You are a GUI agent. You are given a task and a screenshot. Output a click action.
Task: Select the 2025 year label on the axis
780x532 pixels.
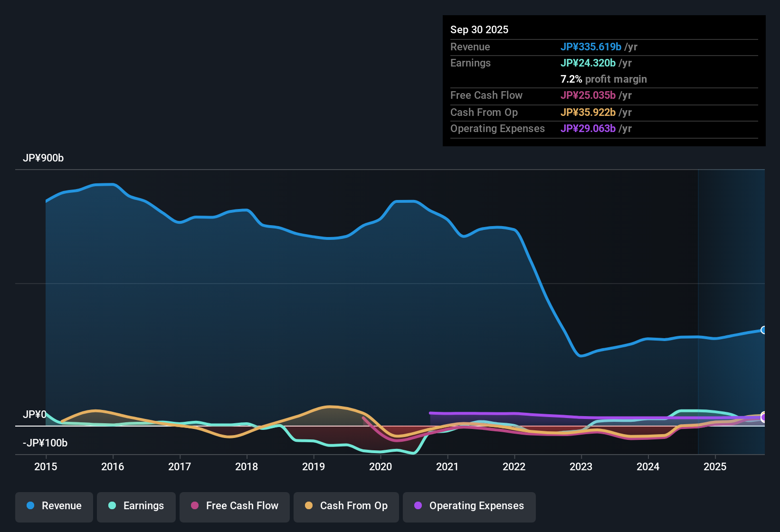715,467
